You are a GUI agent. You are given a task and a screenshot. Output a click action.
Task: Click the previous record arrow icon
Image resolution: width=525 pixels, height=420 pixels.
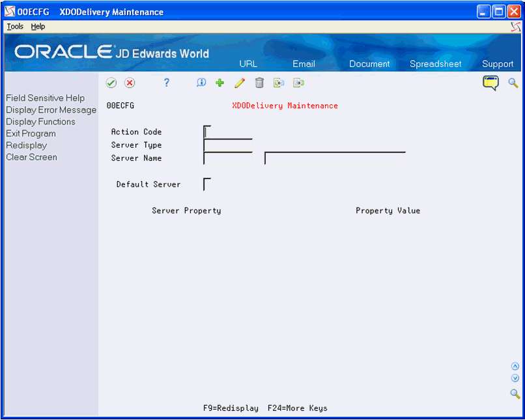[279, 83]
